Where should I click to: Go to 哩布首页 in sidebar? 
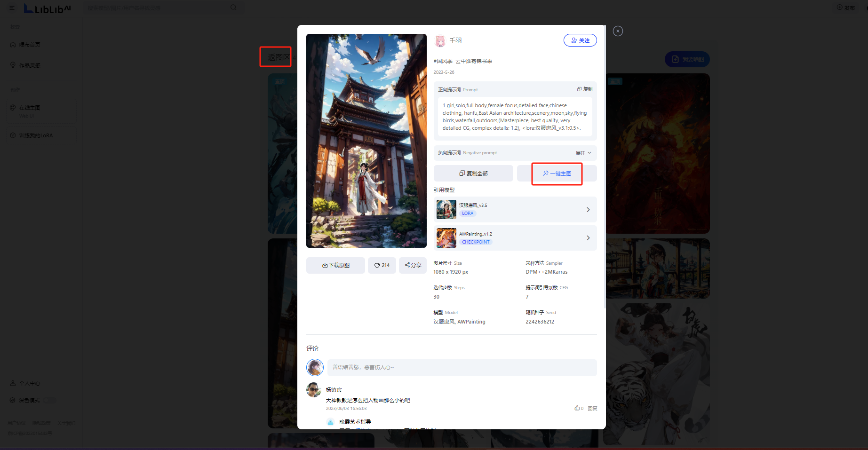pos(25,45)
